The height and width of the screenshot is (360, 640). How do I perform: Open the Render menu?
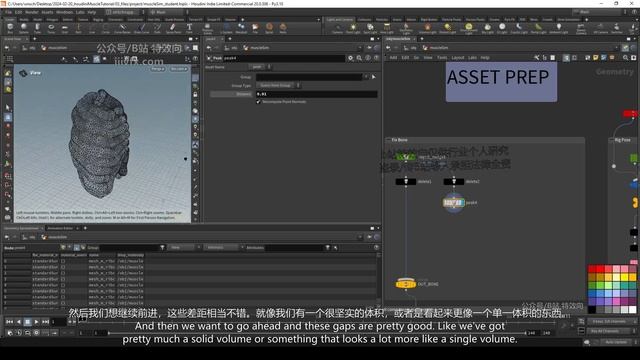point(31,12)
